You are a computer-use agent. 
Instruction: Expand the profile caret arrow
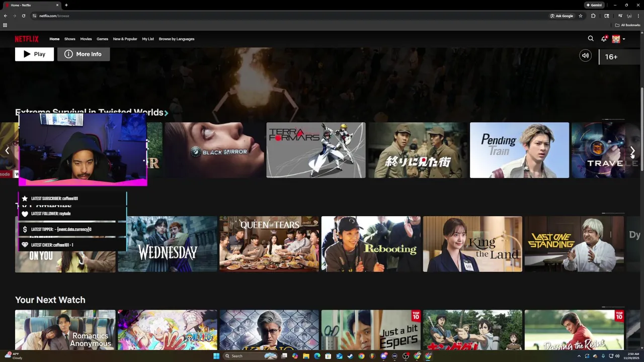click(x=624, y=39)
